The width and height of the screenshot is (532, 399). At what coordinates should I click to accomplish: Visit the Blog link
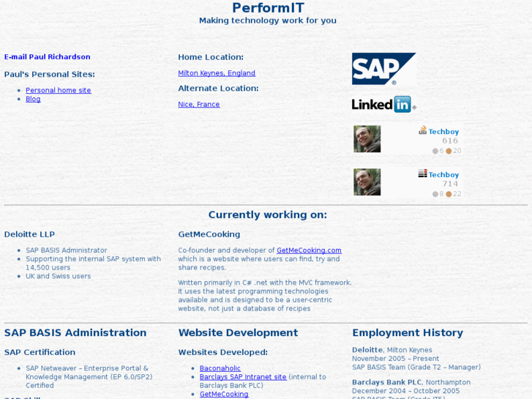tap(33, 99)
